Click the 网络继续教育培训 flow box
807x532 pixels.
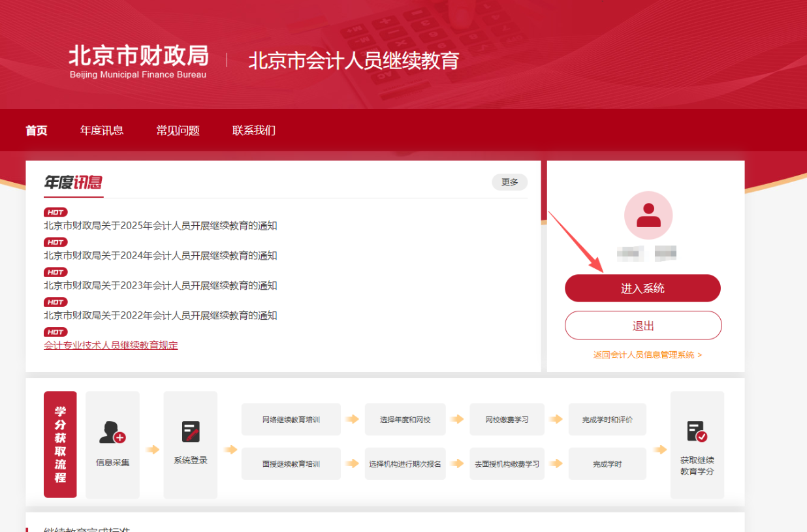(291, 419)
